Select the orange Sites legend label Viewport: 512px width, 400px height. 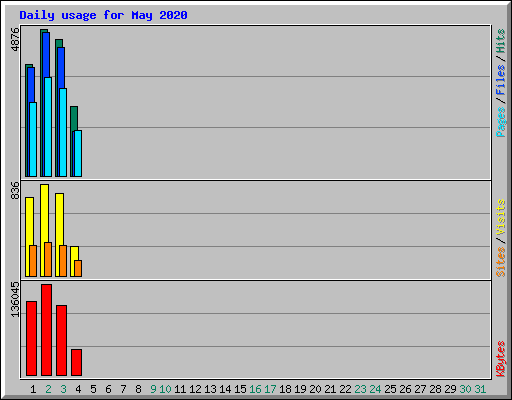point(500,262)
